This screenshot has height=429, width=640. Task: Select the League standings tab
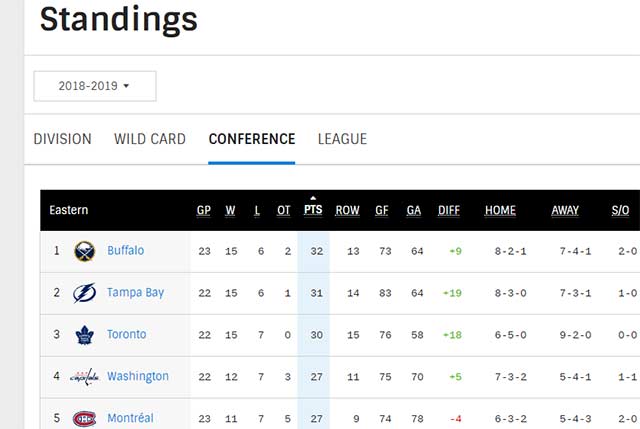342,139
